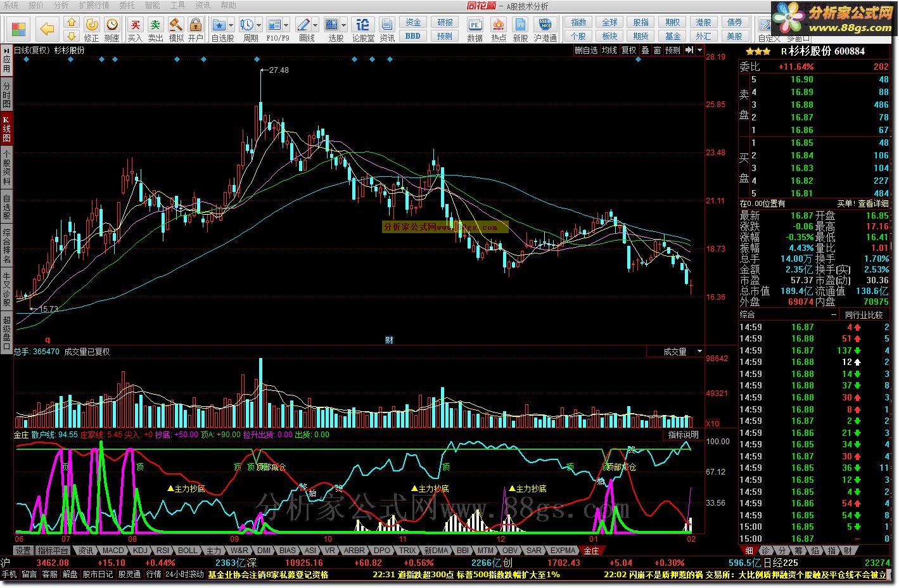Expand the F10/F9 dropdown arrow

[x=286, y=25]
